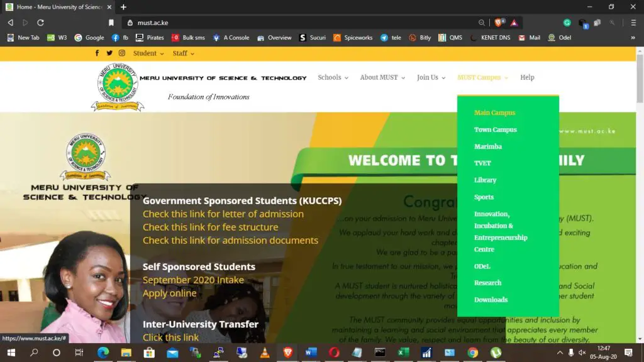Open Library from campus menu

[x=485, y=180]
